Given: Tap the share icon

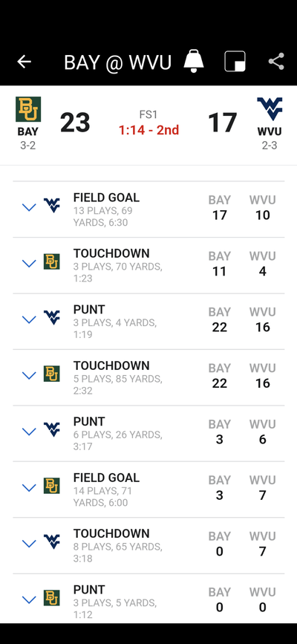Looking at the screenshot, I should [276, 62].
